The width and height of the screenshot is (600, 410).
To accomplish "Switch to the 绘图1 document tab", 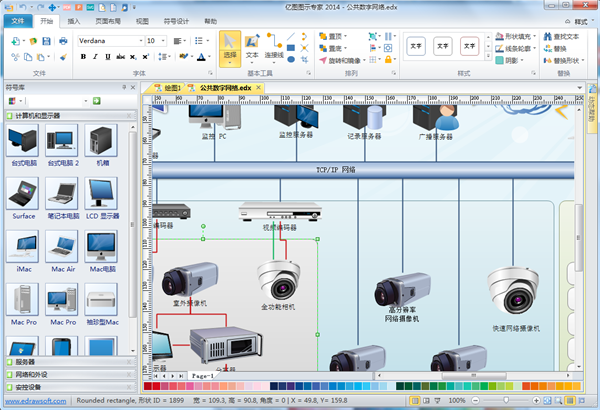I will 169,88.
